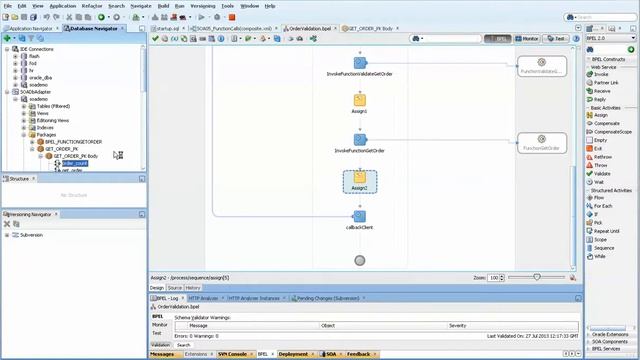The height and width of the screenshot is (360, 640).
Task: Select the InvokeFunctionValidateGetOrder activity
Action: click(x=360, y=63)
